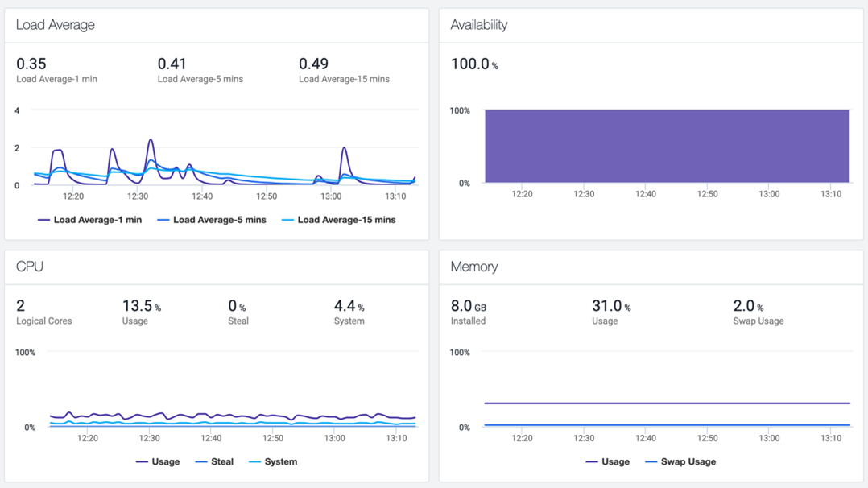Click the 100.0% availability value
The width and height of the screenshot is (868, 488).
coord(474,64)
